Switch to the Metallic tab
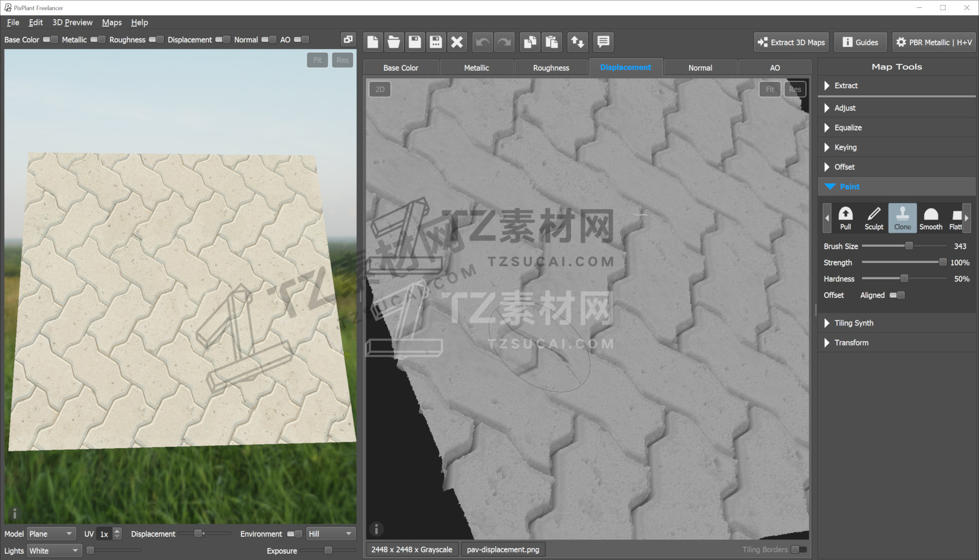 476,68
